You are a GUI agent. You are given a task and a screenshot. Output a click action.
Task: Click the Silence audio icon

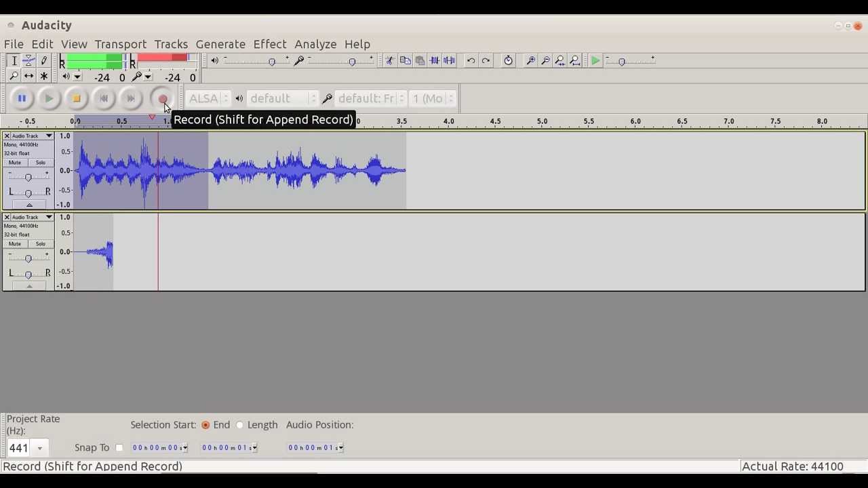coord(450,61)
